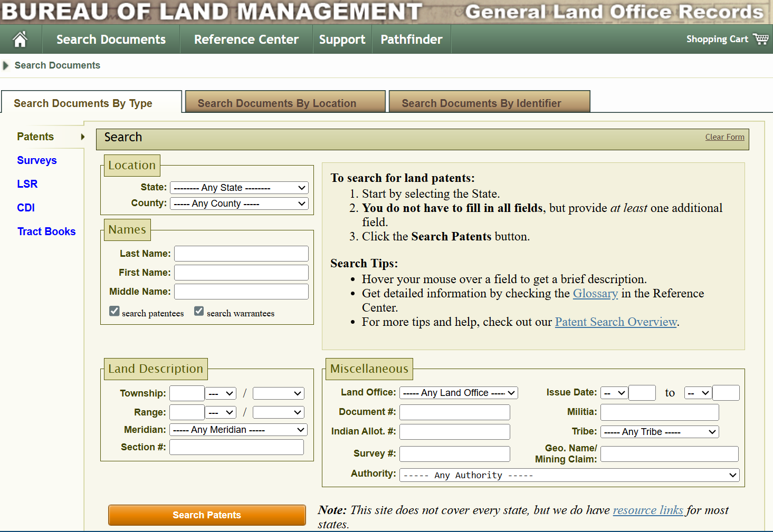Expand the Patents sidebar arrow

(x=82, y=137)
